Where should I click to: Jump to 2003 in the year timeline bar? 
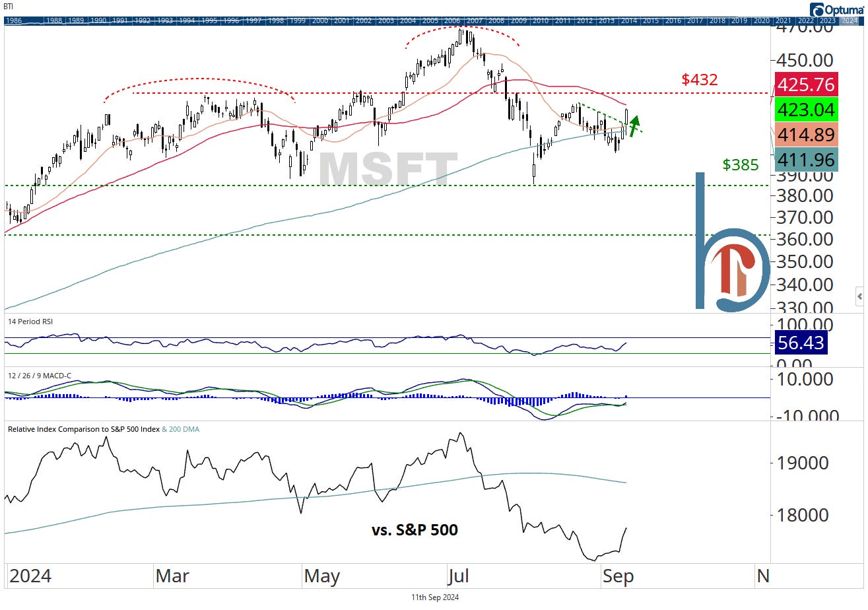point(386,20)
